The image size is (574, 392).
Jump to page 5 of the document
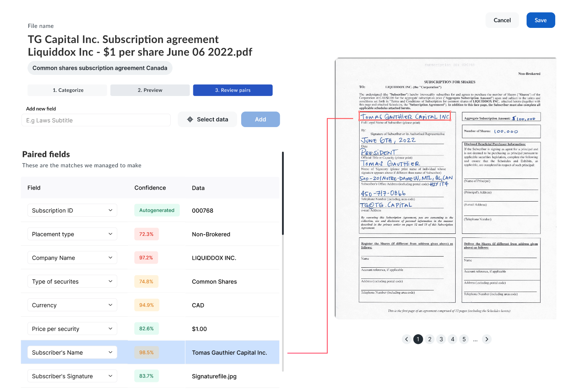point(464,339)
